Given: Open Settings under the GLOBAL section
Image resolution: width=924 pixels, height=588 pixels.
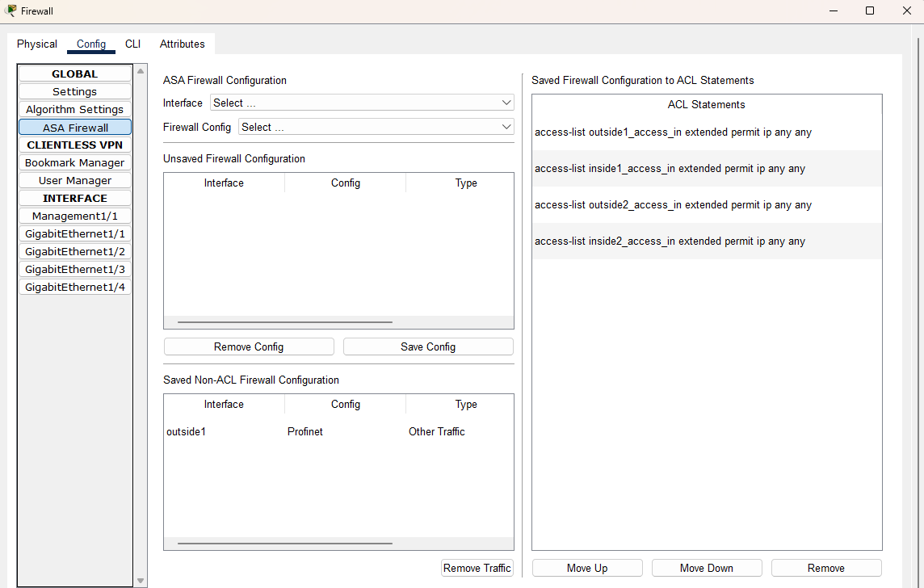Looking at the screenshot, I should (x=74, y=91).
